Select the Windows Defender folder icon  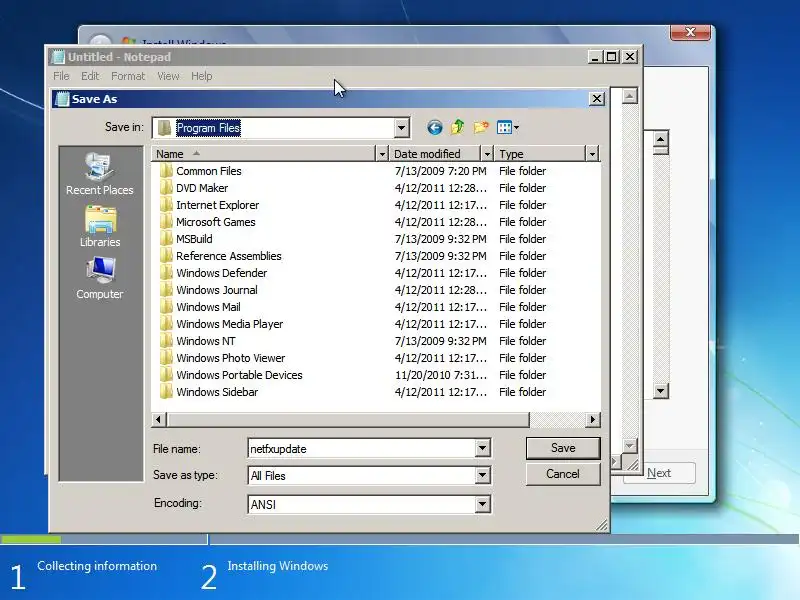pyautogui.click(x=166, y=272)
